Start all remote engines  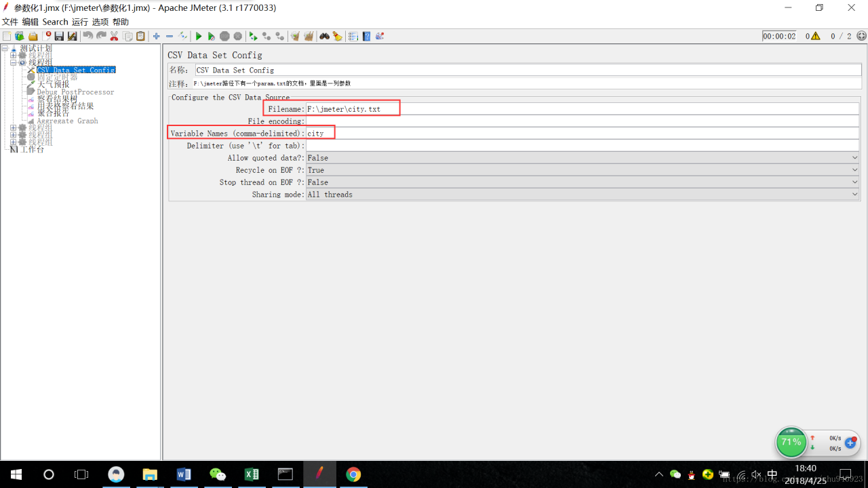point(254,37)
